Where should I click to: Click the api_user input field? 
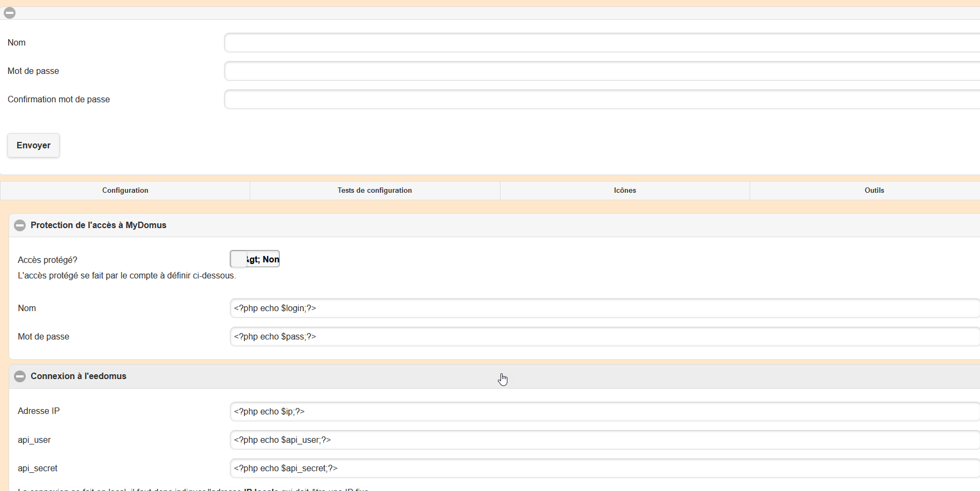click(x=603, y=440)
